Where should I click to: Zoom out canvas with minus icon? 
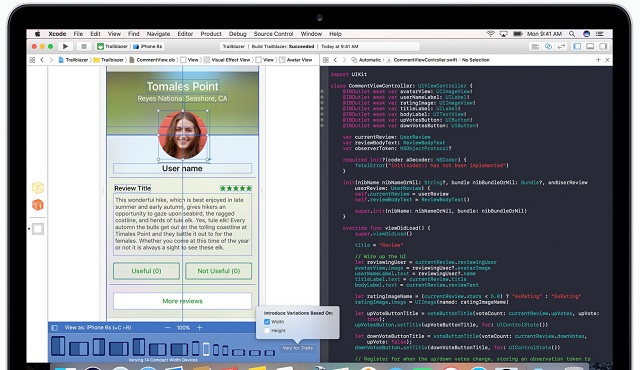pos(167,328)
